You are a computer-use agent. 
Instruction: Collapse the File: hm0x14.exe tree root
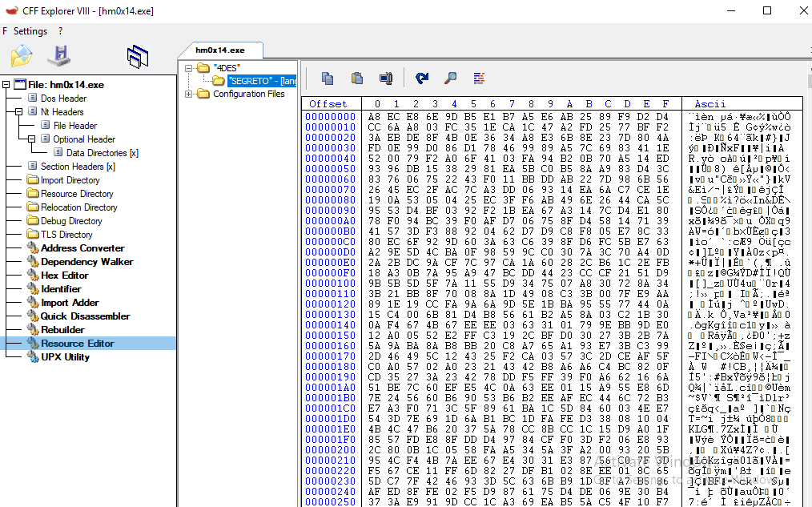[x=6, y=84]
